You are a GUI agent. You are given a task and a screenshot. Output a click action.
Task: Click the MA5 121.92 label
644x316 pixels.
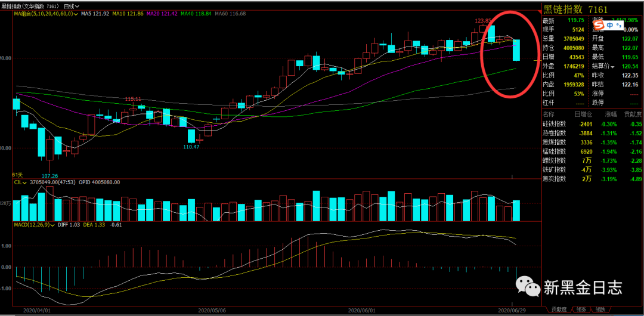click(95, 14)
